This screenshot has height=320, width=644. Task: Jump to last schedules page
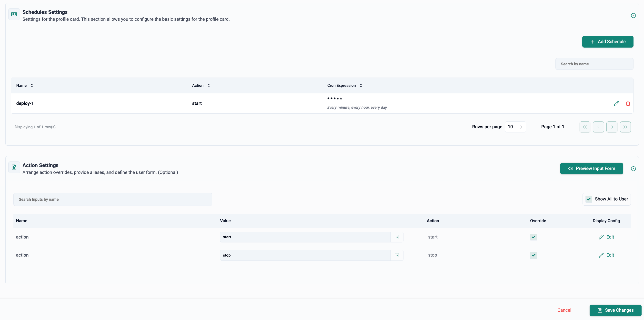tap(625, 127)
